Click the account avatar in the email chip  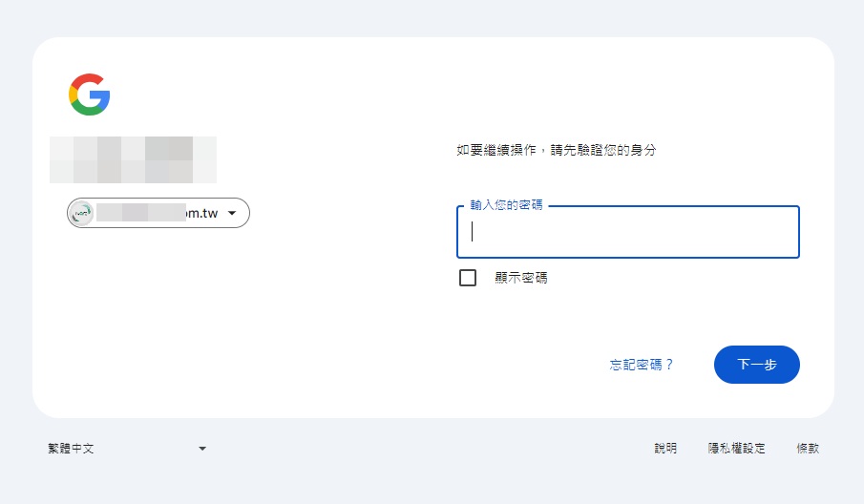tap(82, 213)
